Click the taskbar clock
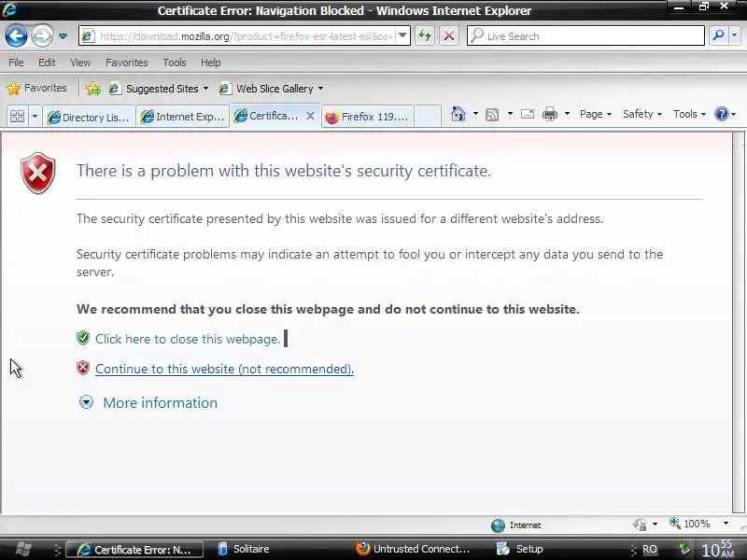Screen dimensions: 747x560 (718, 549)
